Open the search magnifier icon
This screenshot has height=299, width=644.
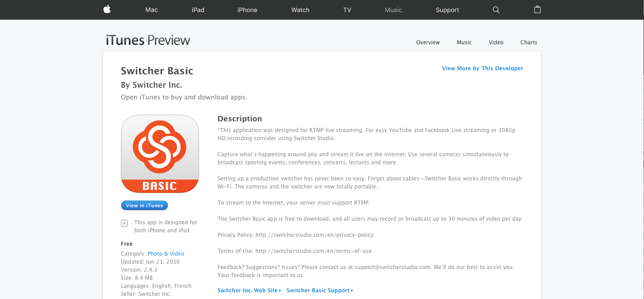point(496,10)
